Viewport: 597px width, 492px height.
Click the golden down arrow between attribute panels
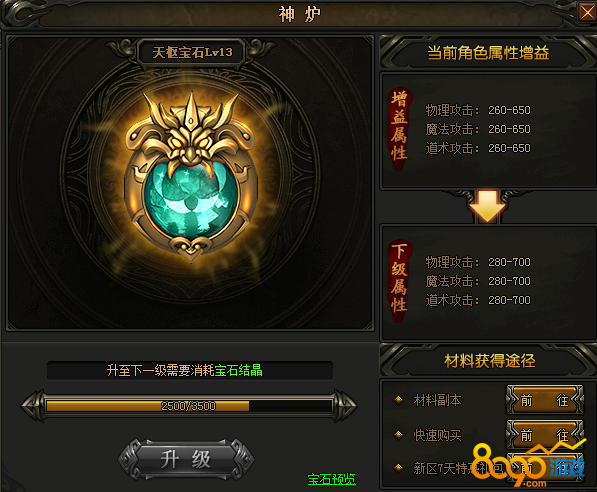[487, 206]
